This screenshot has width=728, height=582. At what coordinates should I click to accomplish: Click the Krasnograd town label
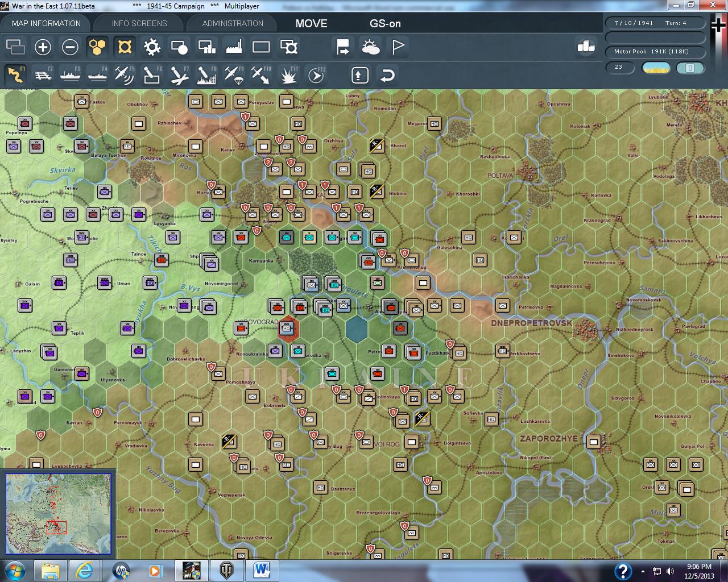(597, 221)
